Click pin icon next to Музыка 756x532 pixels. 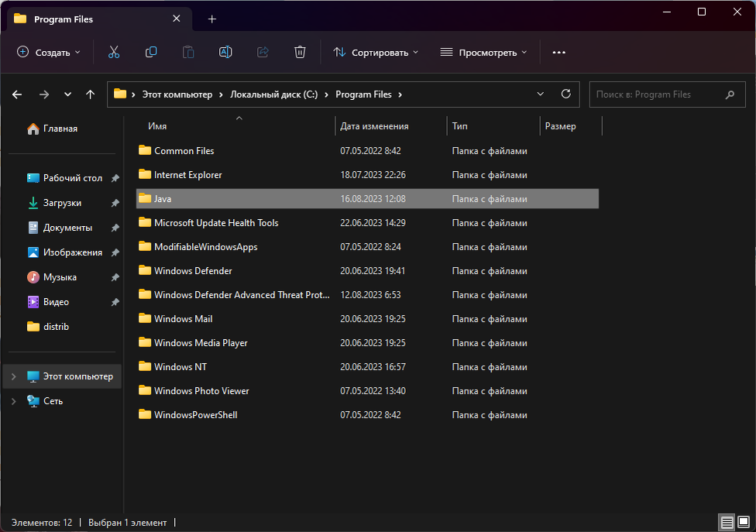(115, 277)
